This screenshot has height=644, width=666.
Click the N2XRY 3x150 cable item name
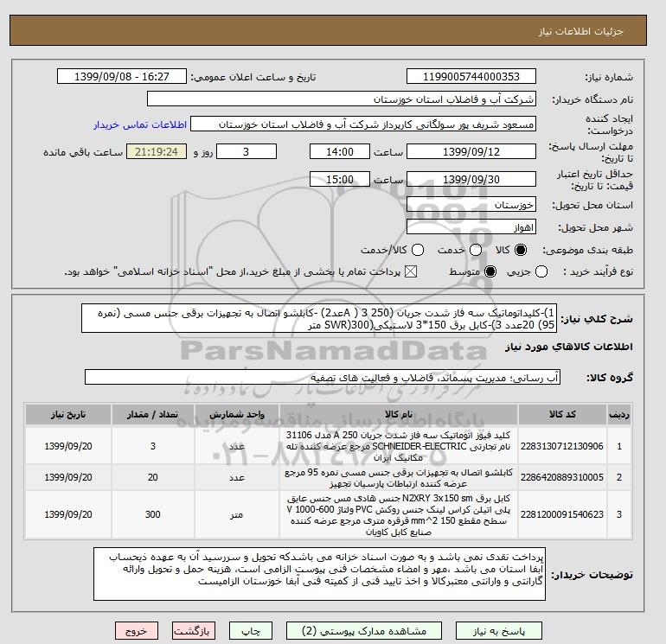[x=399, y=514]
